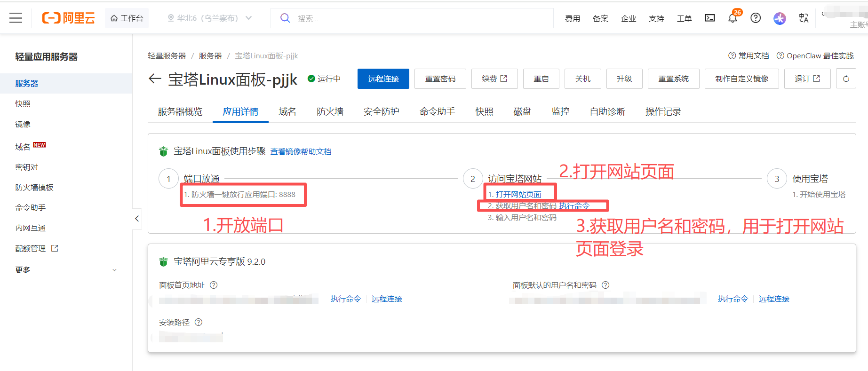
Task: Click the 关机 button
Action: [583, 79]
